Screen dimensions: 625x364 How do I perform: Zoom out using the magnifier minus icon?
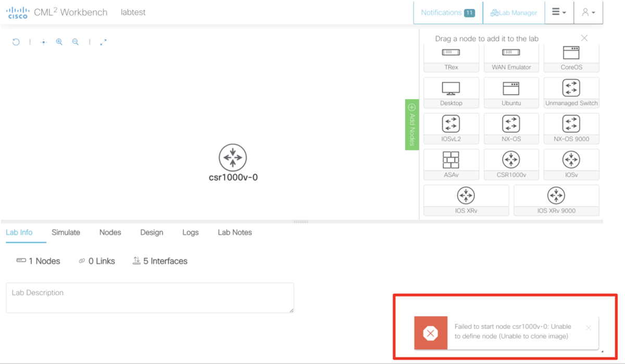pyautogui.click(x=76, y=42)
